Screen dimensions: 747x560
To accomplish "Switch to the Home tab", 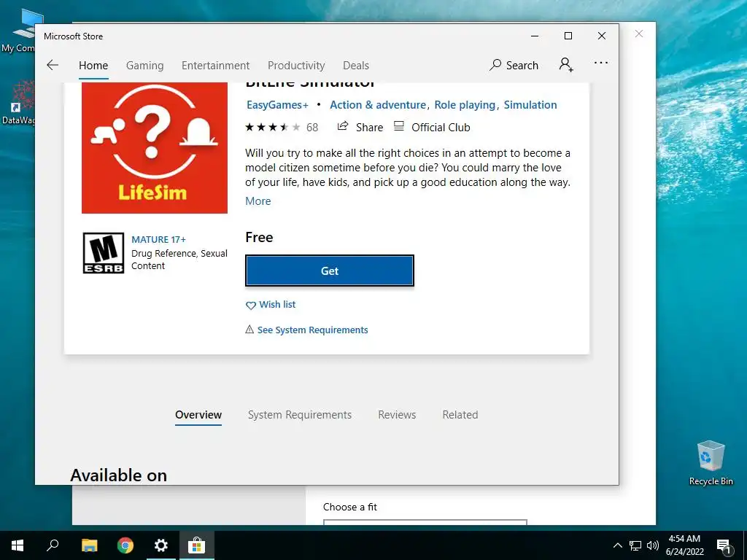I will coord(93,65).
